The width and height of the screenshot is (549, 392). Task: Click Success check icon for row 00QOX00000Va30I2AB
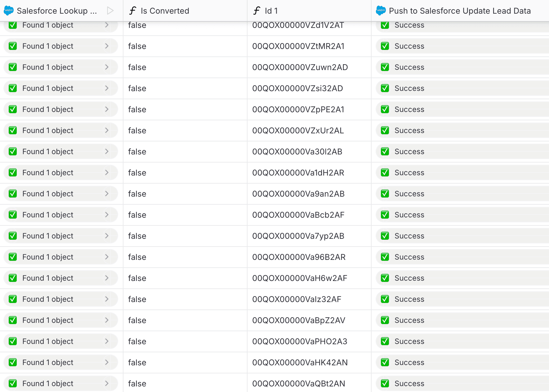(385, 152)
